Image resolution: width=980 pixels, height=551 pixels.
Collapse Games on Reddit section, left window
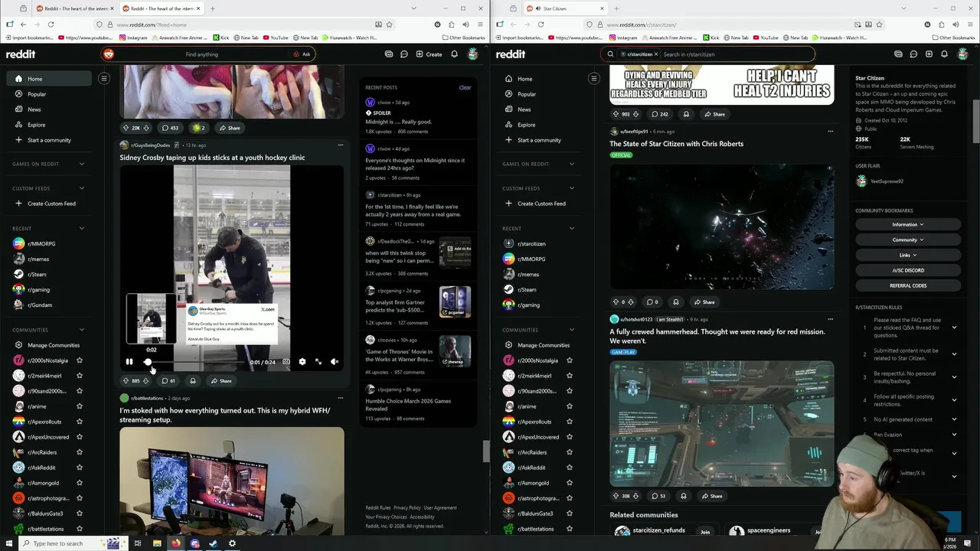click(x=82, y=164)
